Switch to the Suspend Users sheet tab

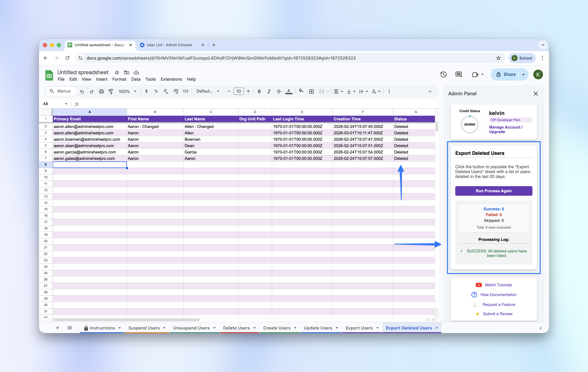144,328
